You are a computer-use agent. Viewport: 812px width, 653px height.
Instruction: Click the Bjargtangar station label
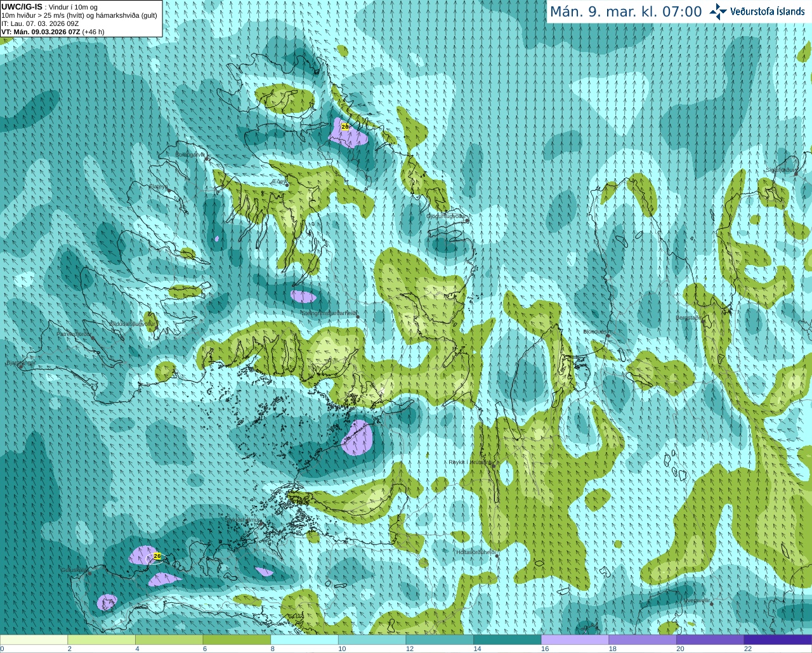click(21, 363)
